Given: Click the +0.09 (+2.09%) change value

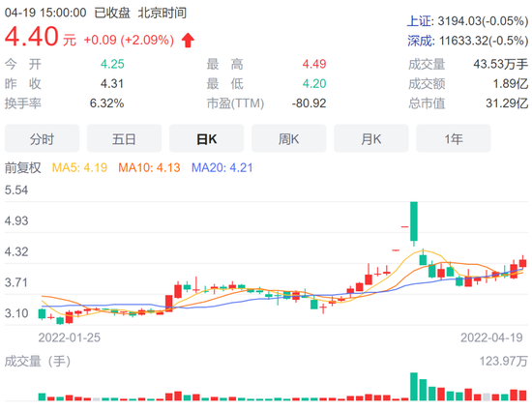Looking at the screenshot, I should click(129, 40).
